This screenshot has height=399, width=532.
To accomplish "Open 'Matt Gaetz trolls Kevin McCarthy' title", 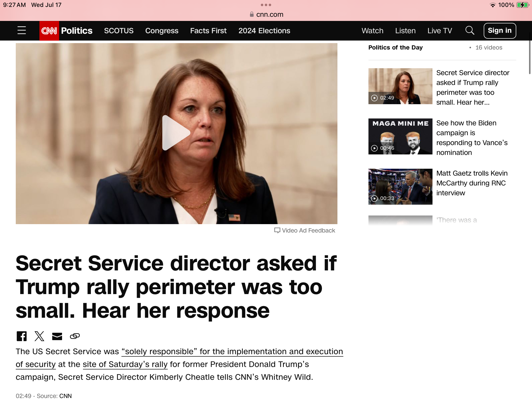I will (x=472, y=183).
